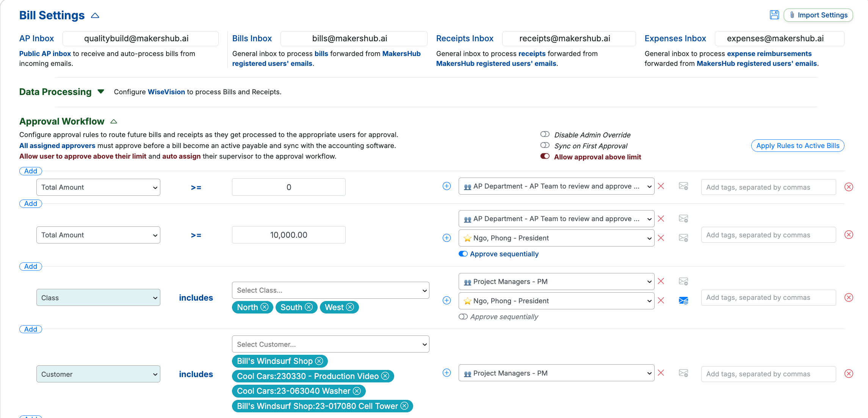Delete the first Total Amount rule with circled X
868x418 pixels.
click(x=849, y=187)
